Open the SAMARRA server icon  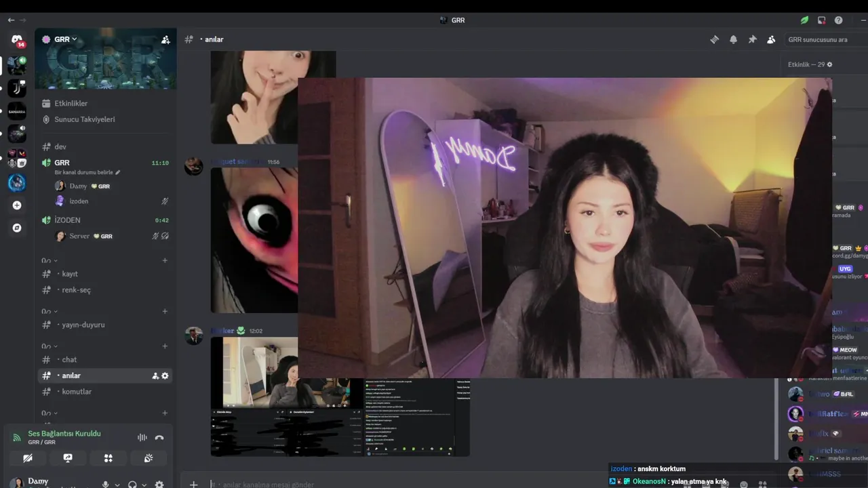(17, 111)
